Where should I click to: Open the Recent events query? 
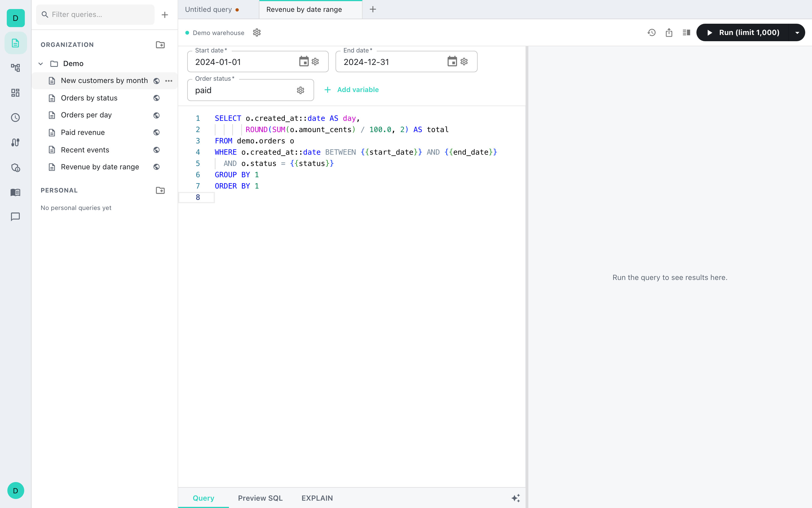(x=104, y=150)
